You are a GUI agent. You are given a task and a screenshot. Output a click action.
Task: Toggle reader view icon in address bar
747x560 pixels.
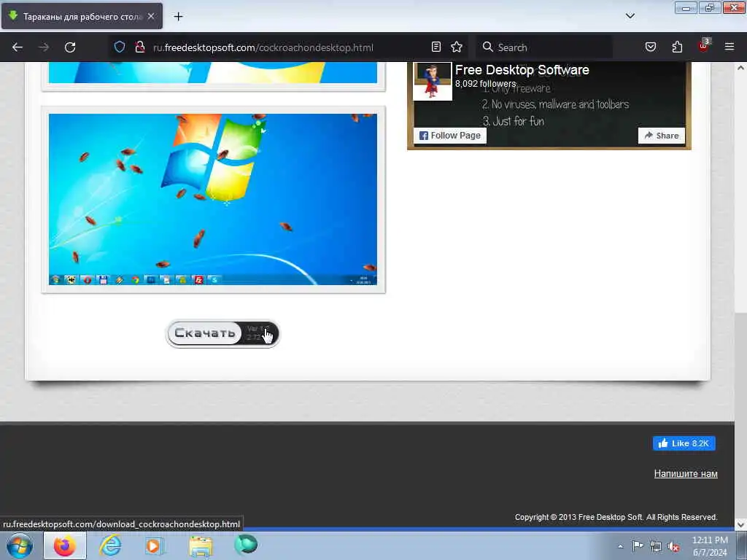point(436,47)
